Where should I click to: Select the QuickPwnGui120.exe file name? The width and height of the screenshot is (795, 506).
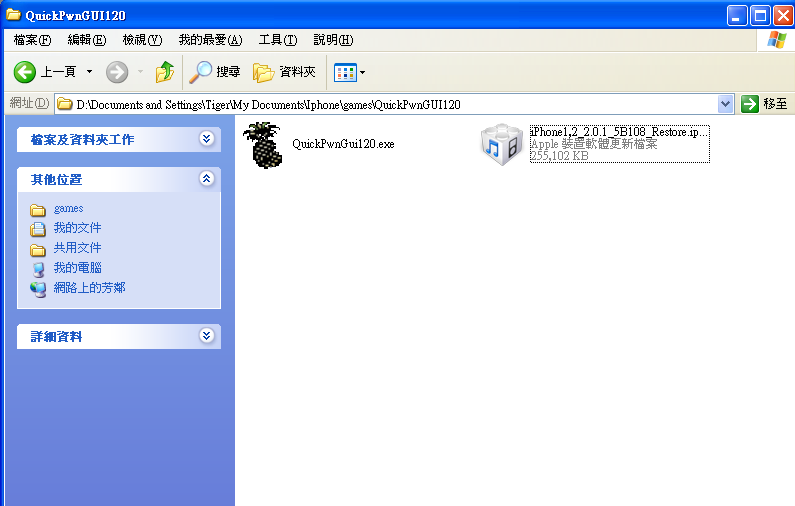click(343, 144)
